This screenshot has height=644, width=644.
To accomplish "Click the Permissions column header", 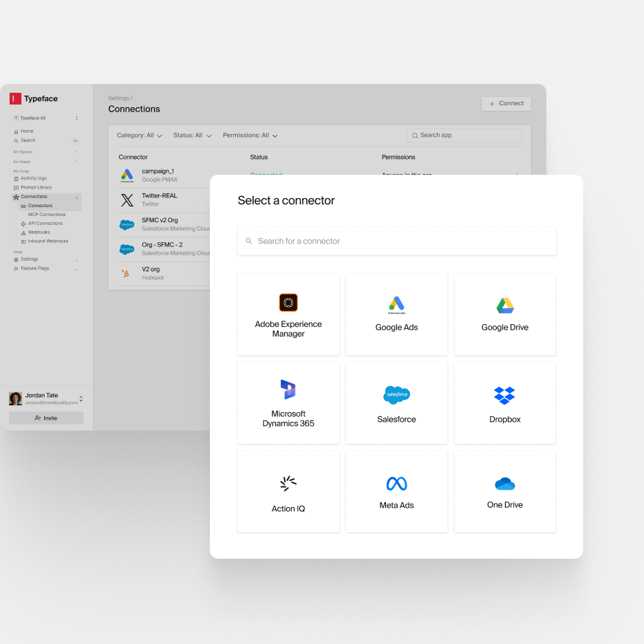I will coord(398,158).
